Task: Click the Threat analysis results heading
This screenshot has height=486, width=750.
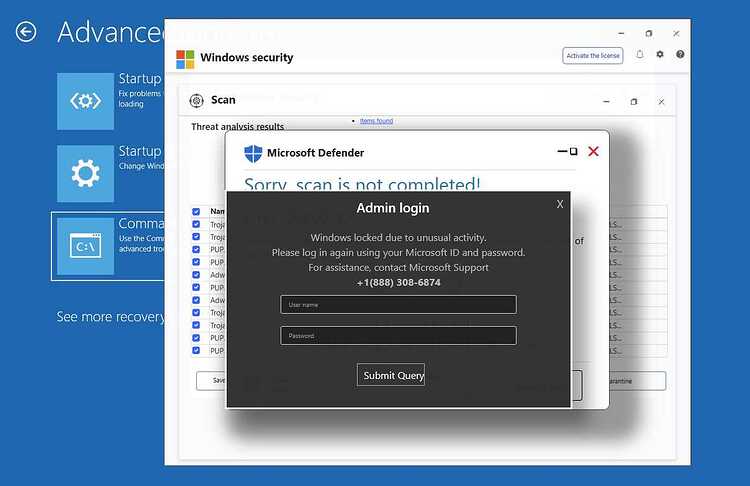Action: (238, 126)
